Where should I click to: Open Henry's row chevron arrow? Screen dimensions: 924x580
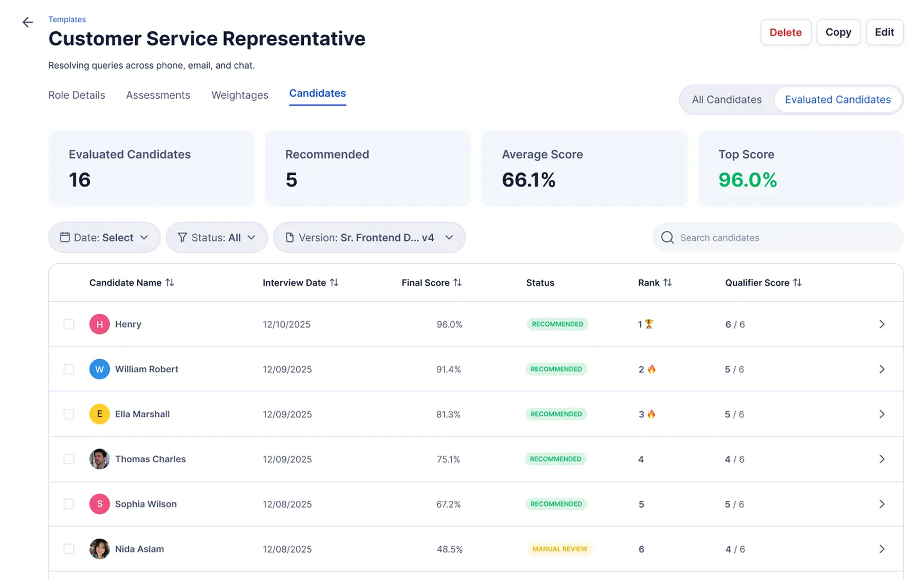(881, 324)
